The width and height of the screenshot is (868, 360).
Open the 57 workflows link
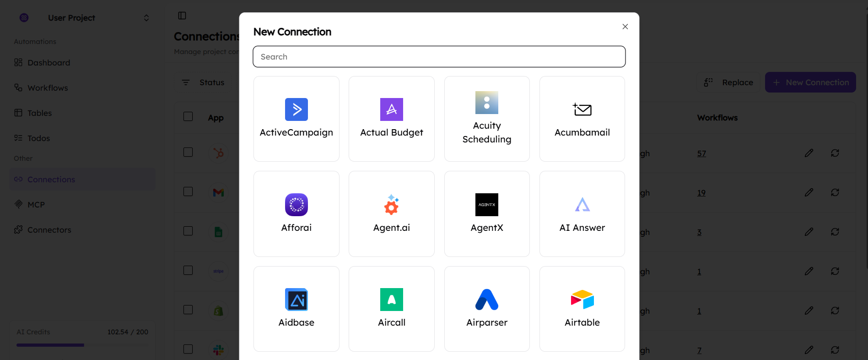click(701, 153)
